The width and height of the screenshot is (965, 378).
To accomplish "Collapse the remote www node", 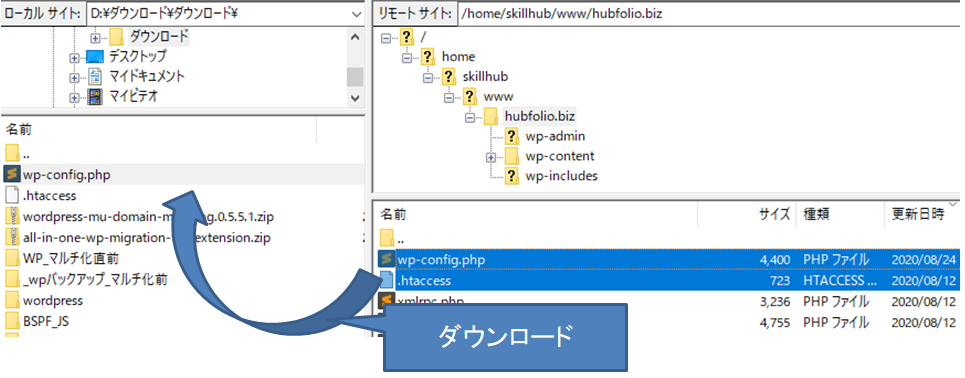I will (449, 97).
